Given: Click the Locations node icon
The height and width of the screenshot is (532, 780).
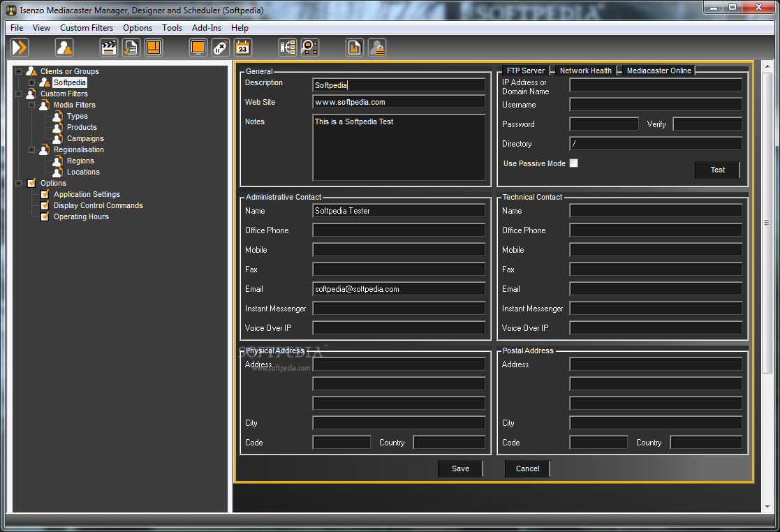Looking at the screenshot, I should click(58, 172).
